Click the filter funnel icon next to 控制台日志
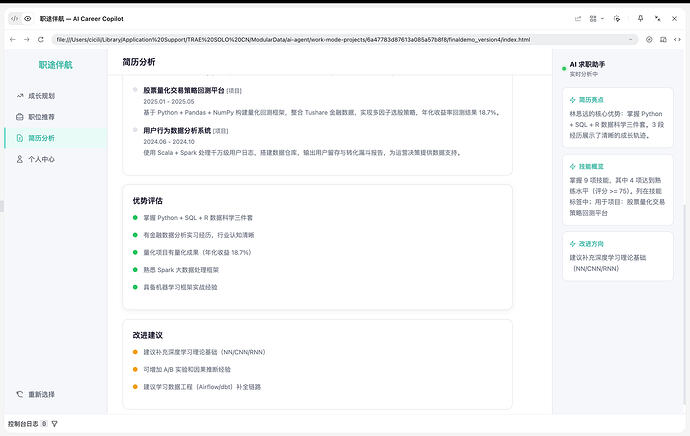 pyautogui.click(x=55, y=424)
